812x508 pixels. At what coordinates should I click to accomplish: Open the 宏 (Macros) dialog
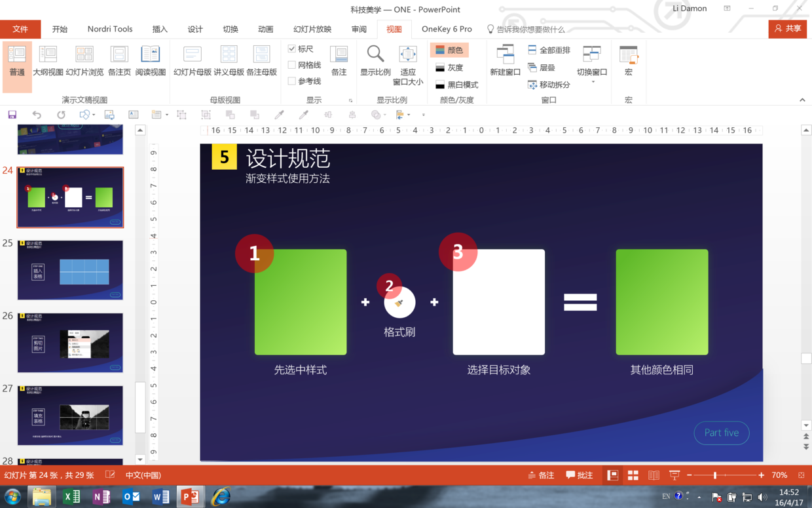point(628,59)
